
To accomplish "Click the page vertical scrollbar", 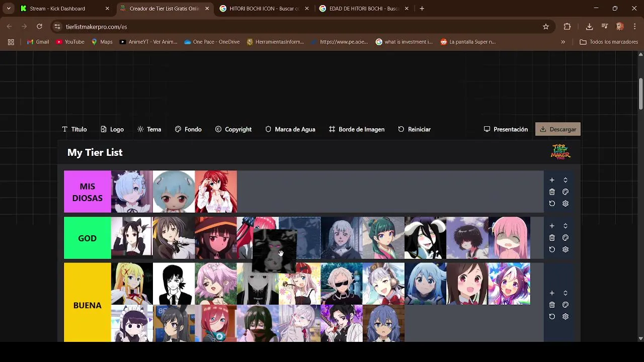I will pyautogui.click(x=640, y=94).
